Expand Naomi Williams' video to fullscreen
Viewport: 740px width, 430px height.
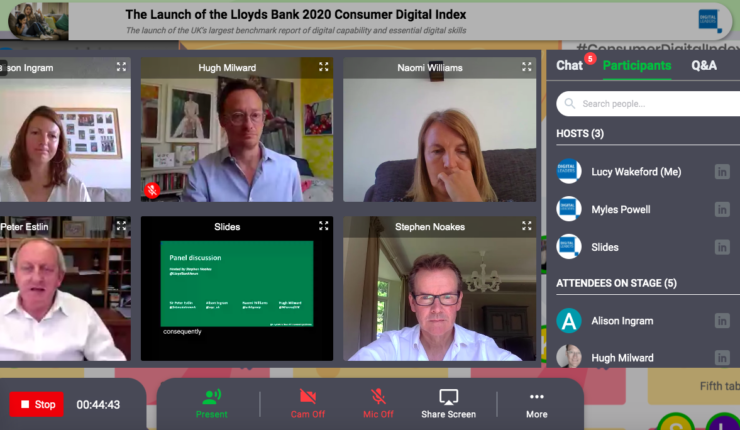click(527, 67)
